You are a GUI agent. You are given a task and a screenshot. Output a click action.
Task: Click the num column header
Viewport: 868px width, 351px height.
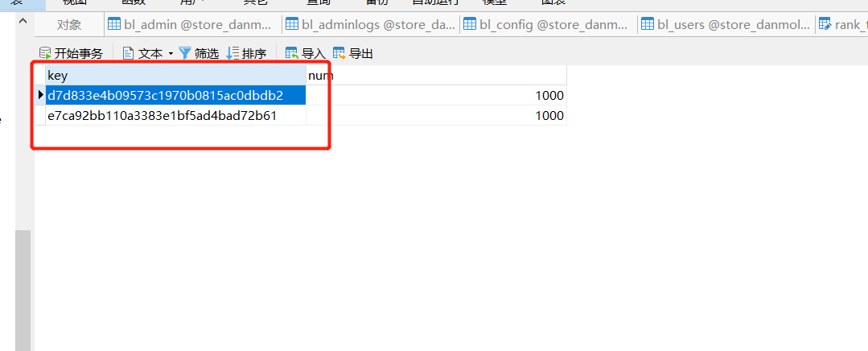pos(436,76)
